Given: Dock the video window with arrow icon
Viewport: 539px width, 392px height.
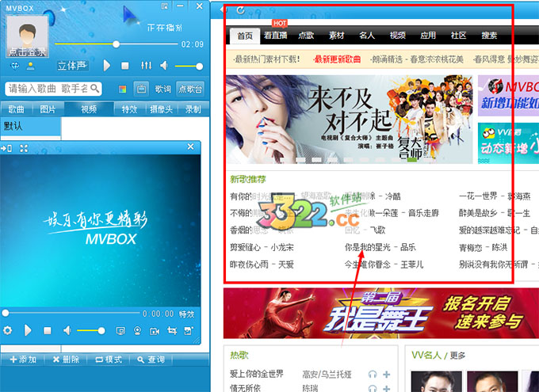Looking at the screenshot, I should 6,148.
